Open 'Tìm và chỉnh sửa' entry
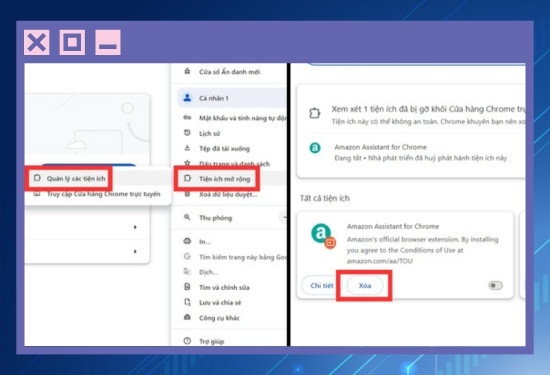This screenshot has width=550, height=375. click(224, 287)
